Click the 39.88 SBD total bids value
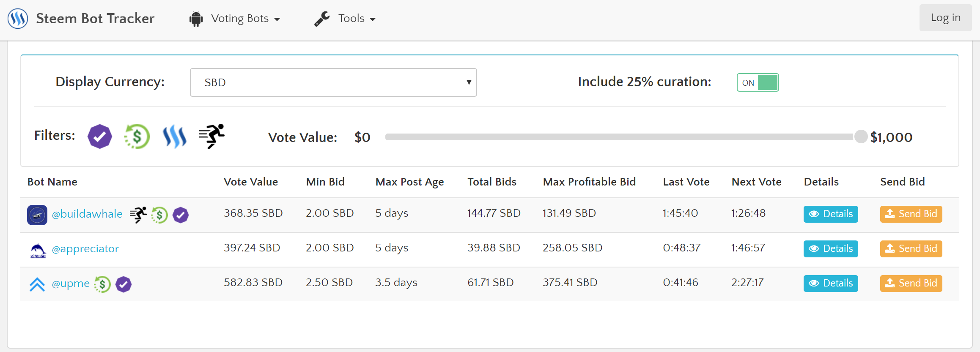 pos(494,248)
